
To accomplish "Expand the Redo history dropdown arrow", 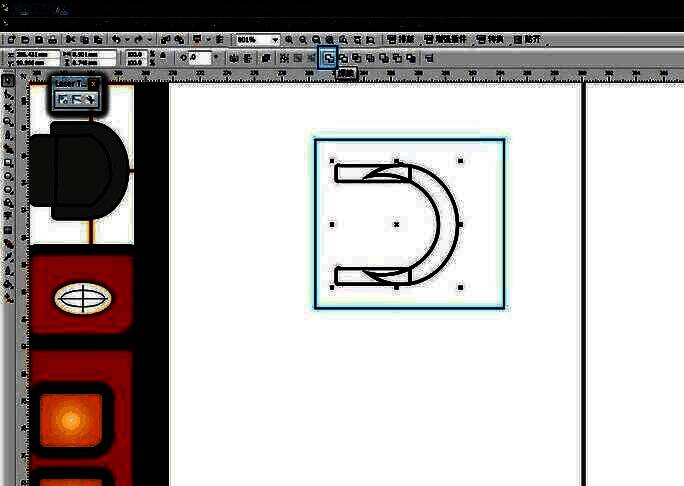I will click(x=148, y=39).
